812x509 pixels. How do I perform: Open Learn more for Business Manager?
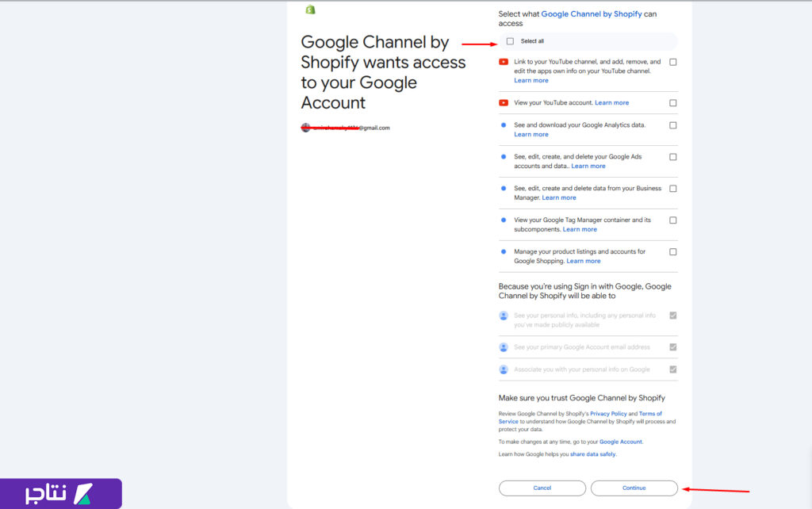tap(559, 197)
